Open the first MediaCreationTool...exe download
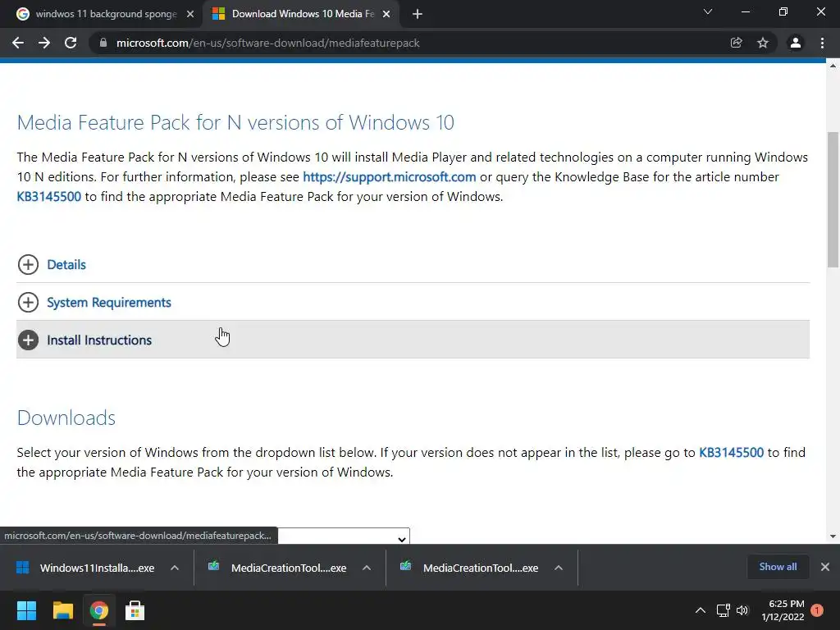Image resolution: width=840 pixels, height=630 pixels. coord(279,568)
